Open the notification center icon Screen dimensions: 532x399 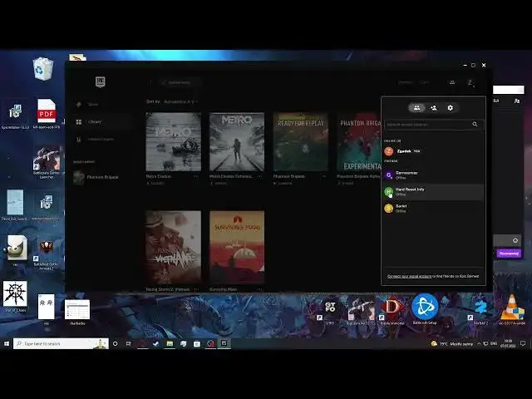click(523, 343)
